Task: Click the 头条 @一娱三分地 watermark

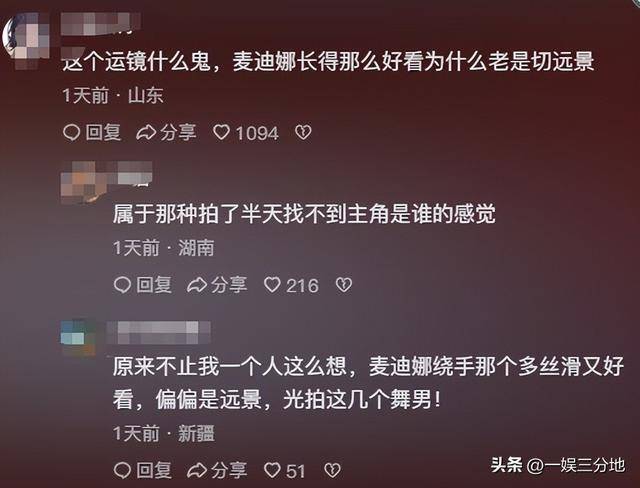Action: (558, 465)
